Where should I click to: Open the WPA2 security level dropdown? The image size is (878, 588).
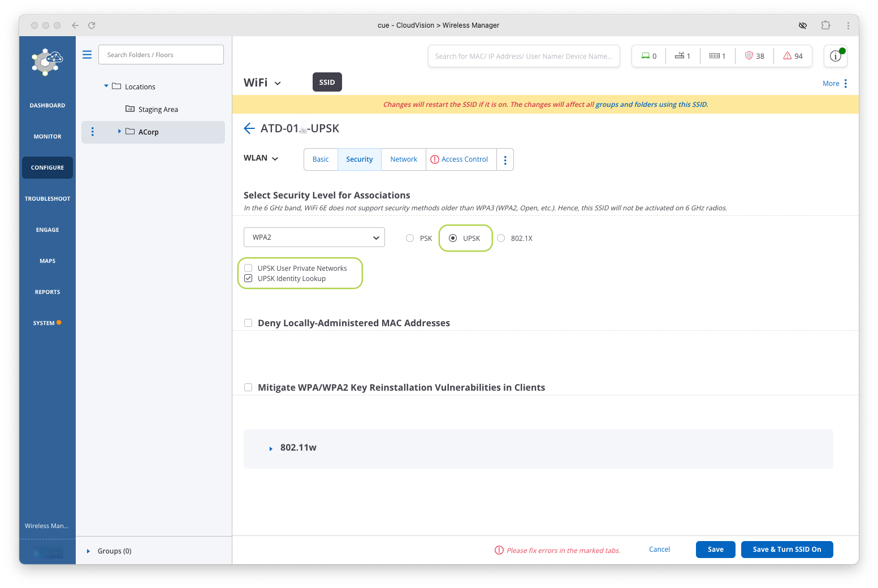(x=314, y=237)
